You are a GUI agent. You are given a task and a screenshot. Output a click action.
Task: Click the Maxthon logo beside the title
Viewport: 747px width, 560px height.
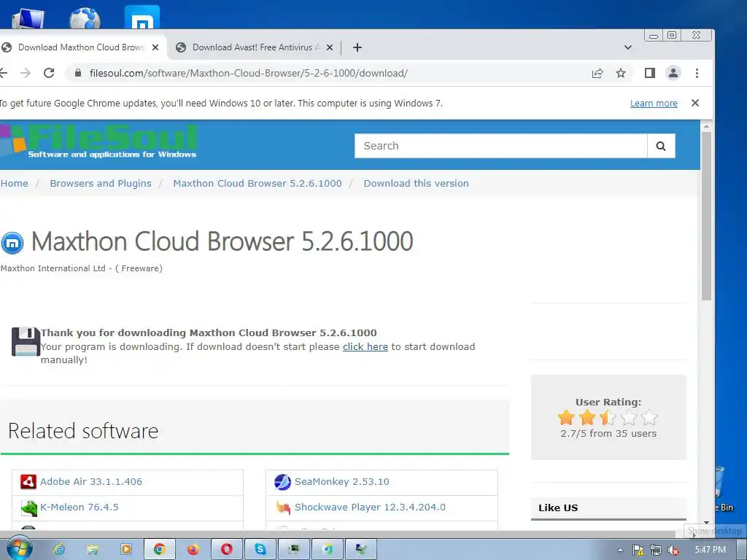[x=12, y=243]
